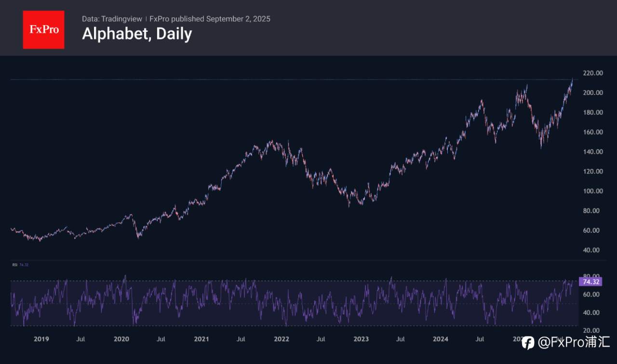Click the 2020 time axis label
Screen dimensions: 617x364
pyautogui.click(x=121, y=339)
